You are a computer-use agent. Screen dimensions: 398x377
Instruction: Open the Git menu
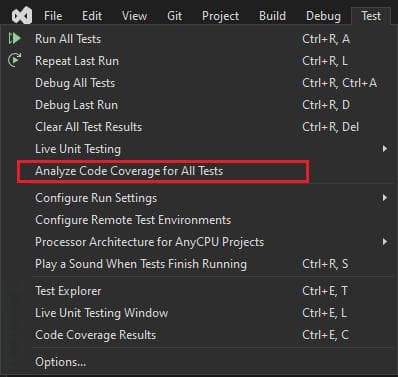175,16
